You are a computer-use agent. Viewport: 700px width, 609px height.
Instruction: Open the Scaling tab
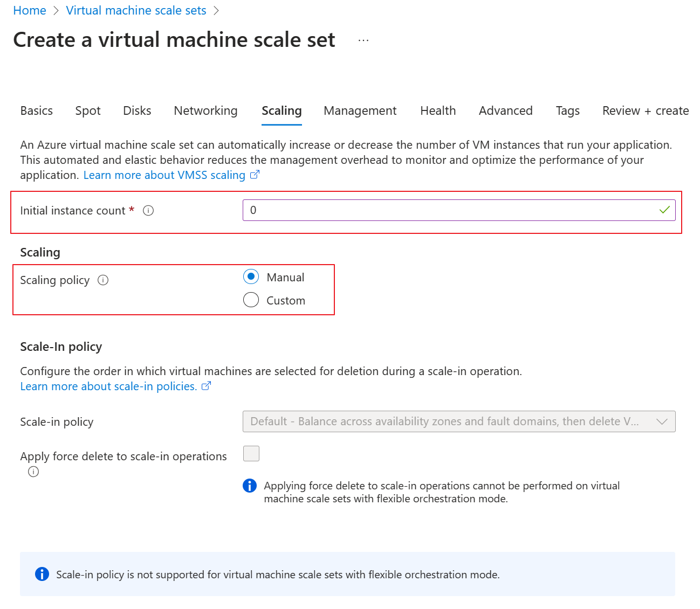coord(282,110)
